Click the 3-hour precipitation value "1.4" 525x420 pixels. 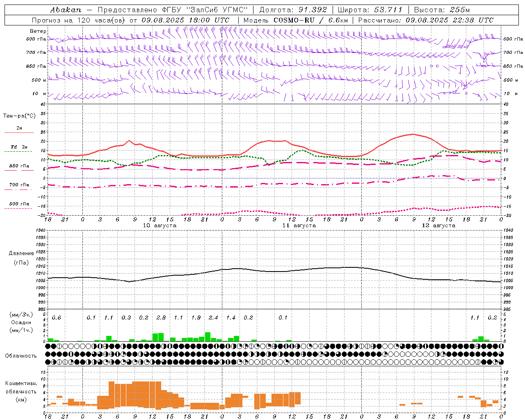tap(231, 318)
